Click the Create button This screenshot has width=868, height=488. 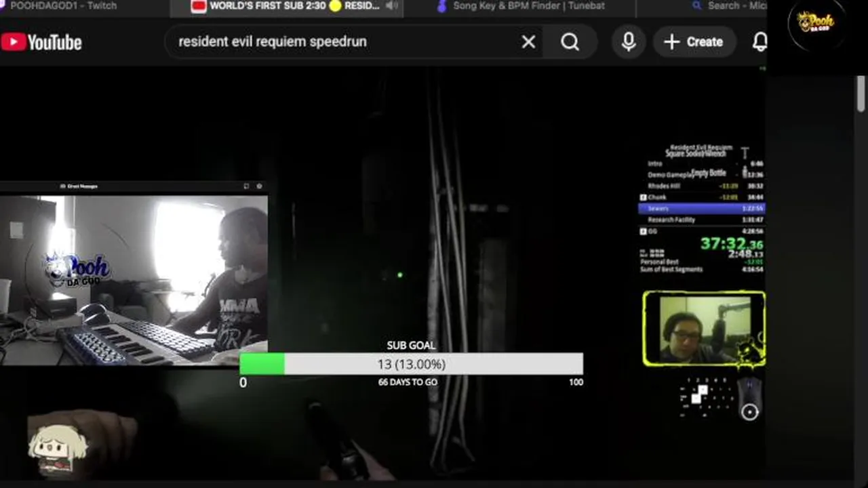pyautogui.click(x=694, y=42)
